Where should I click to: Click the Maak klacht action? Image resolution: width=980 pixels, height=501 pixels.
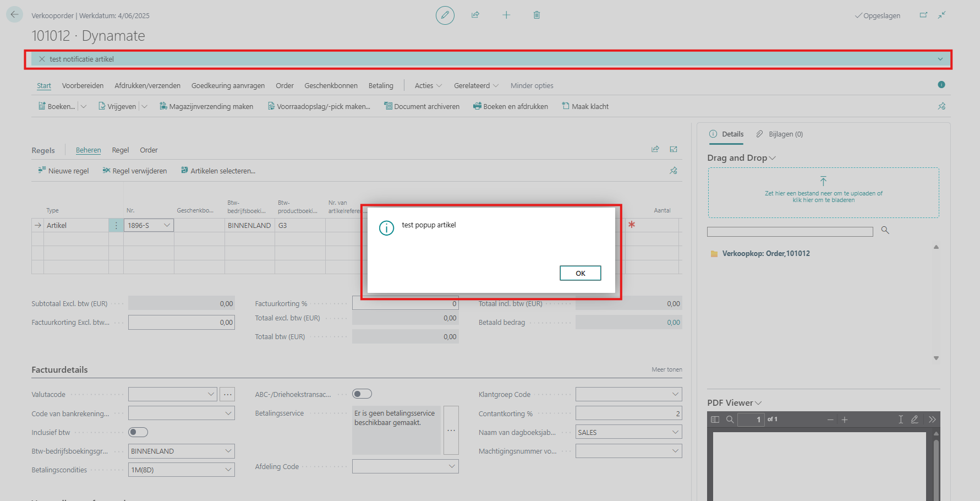(x=585, y=106)
